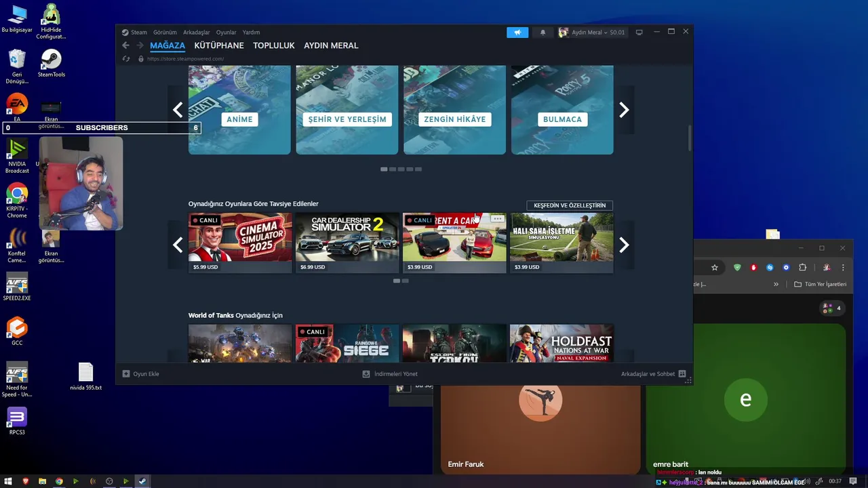Click İndirmeleri Yönet link
This screenshot has width=868, height=488.
coord(396,373)
